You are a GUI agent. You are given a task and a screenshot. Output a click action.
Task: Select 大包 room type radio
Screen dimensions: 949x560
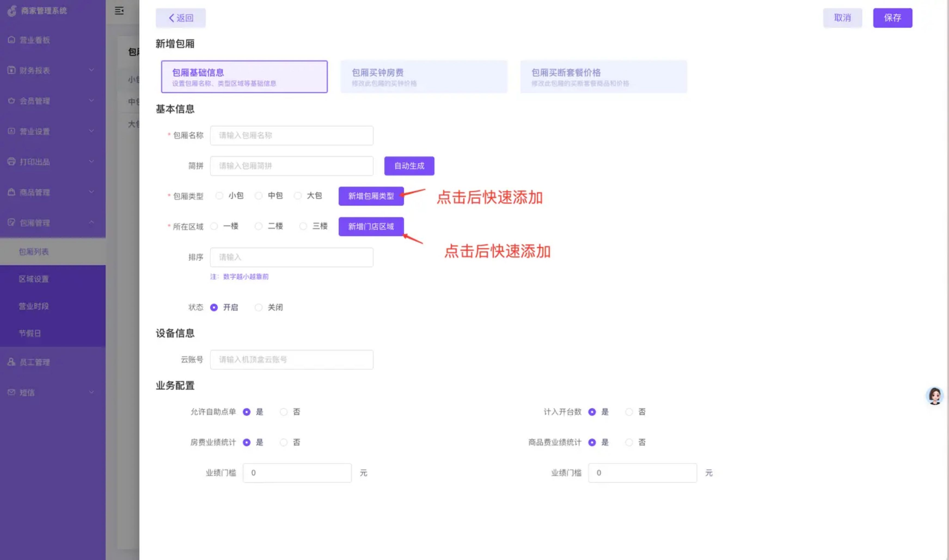pos(298,195)
